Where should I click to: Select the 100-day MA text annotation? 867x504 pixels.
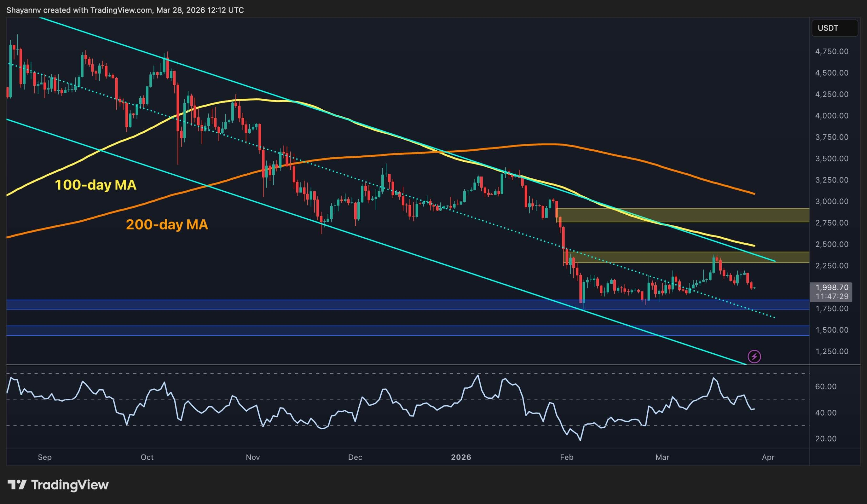click(96, 185)
